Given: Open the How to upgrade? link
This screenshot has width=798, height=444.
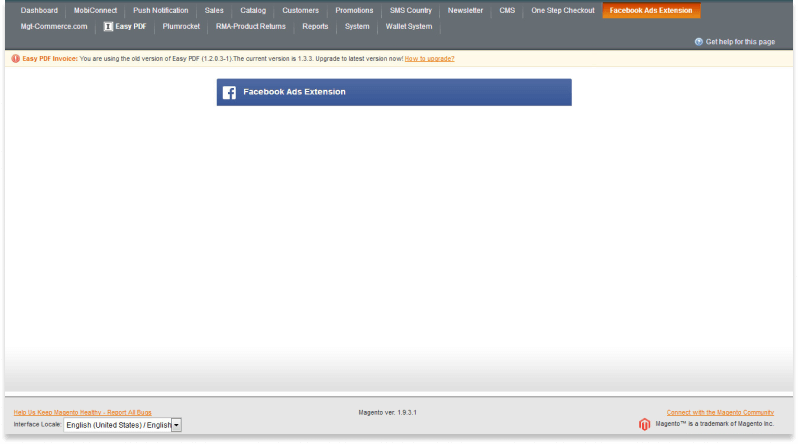Looking at the screenshot, I should [430, 59].
